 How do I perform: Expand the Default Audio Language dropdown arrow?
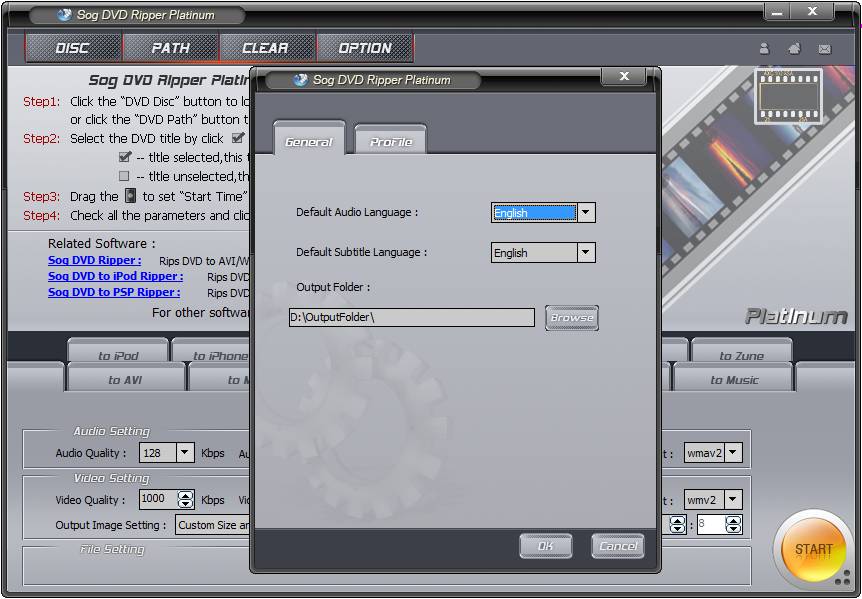pos(586,213)
